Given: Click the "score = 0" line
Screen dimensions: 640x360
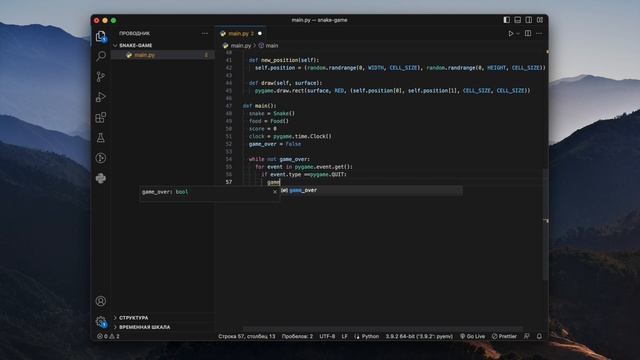Looking at the screenshot, I should pos(262,129).
